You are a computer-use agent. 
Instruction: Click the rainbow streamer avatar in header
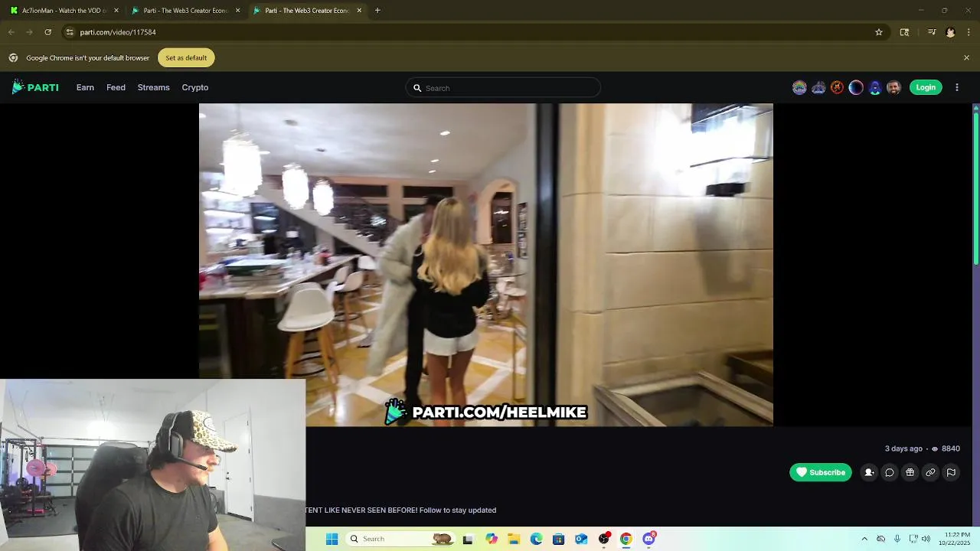pyautogui.click(x=799, y=87)
